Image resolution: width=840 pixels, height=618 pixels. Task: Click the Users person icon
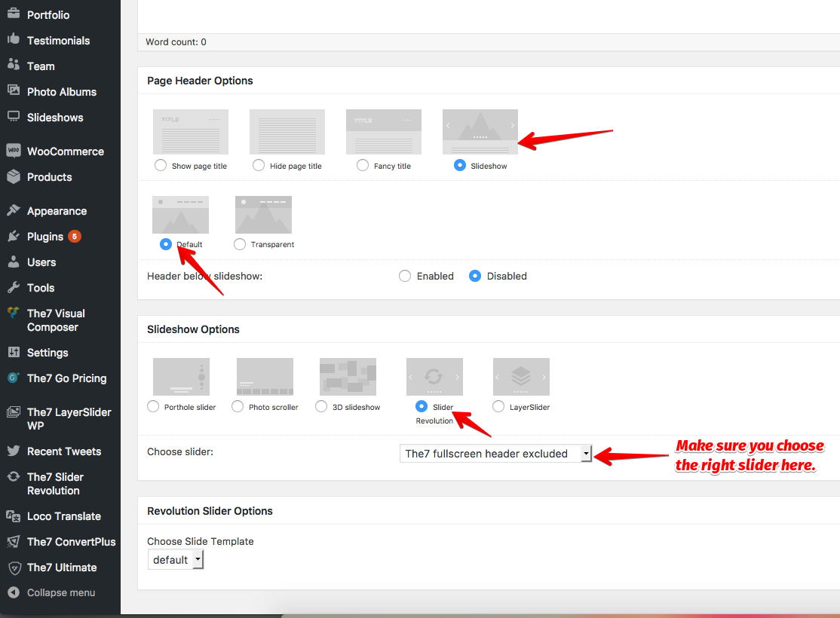pyautogui.click(x=14, y=262)
